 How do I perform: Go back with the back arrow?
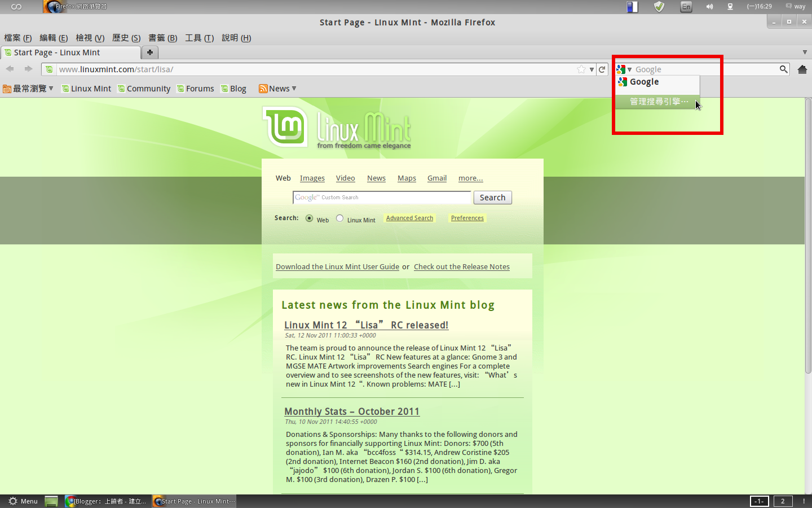tap(10, 69)
